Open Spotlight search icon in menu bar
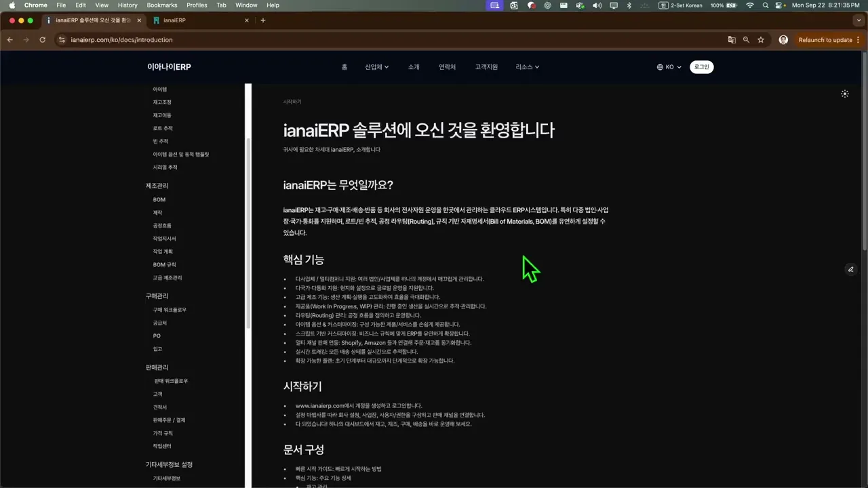Image resolution: width=868 pixels, height=488 pixels. [766, 5]
